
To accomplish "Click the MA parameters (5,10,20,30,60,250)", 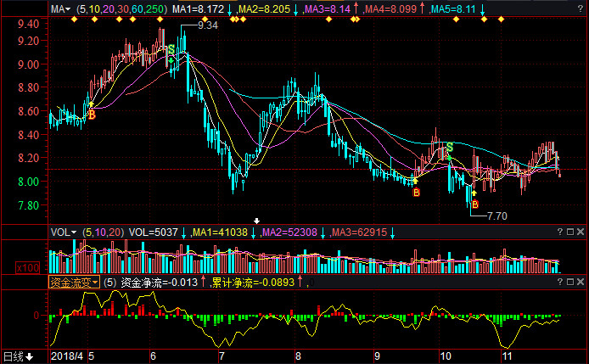I will click(121, 9).
